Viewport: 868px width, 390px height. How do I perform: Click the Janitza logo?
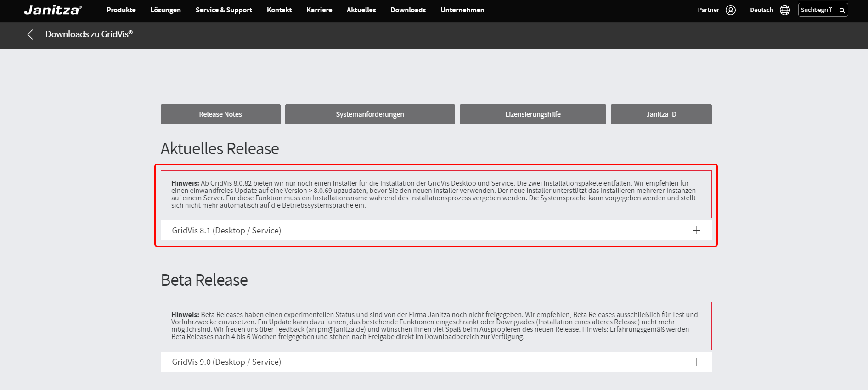click(x=53, y=10)
